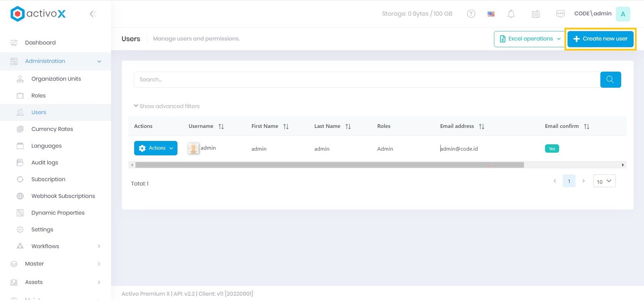This screenshot has height=301, width=644.
Task: Open the help question mark icon
Action: pyautogui.click(x=471, y=14)
